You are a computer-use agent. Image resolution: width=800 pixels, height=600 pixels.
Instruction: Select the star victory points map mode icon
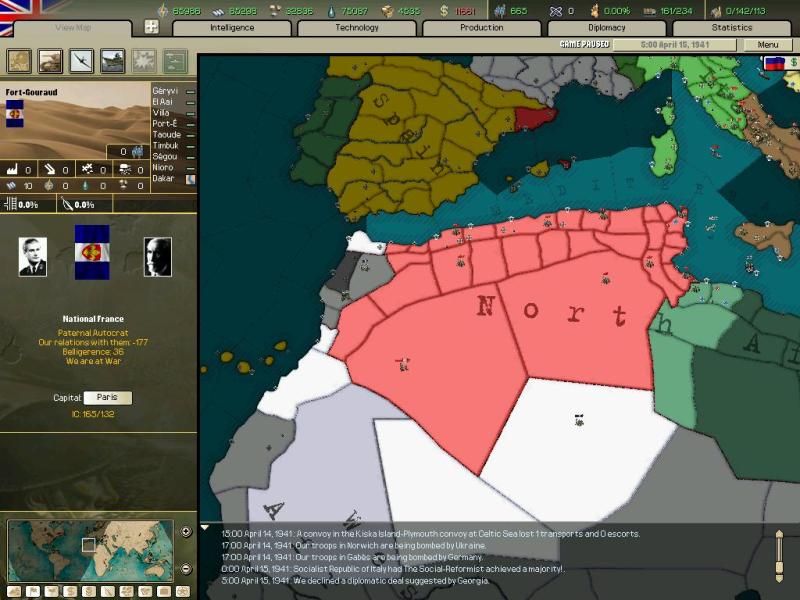coord(183,591)
